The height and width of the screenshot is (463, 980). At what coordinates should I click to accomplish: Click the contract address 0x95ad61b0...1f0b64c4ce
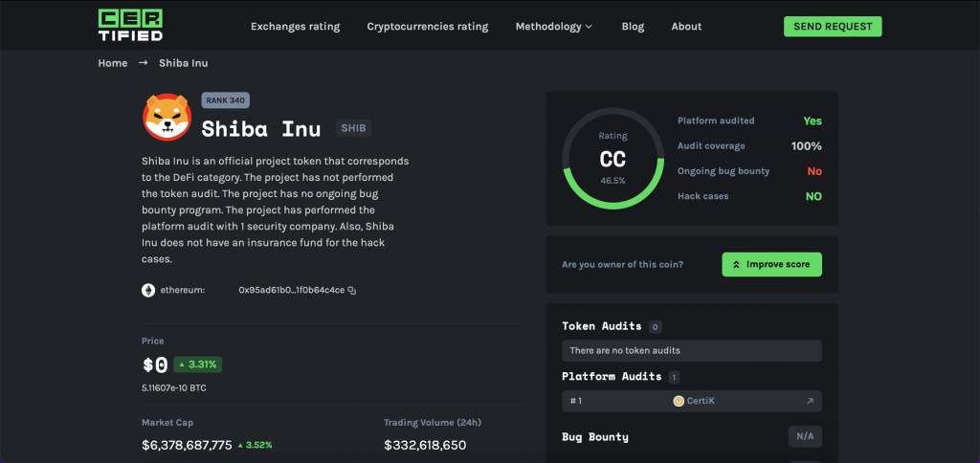291,291
